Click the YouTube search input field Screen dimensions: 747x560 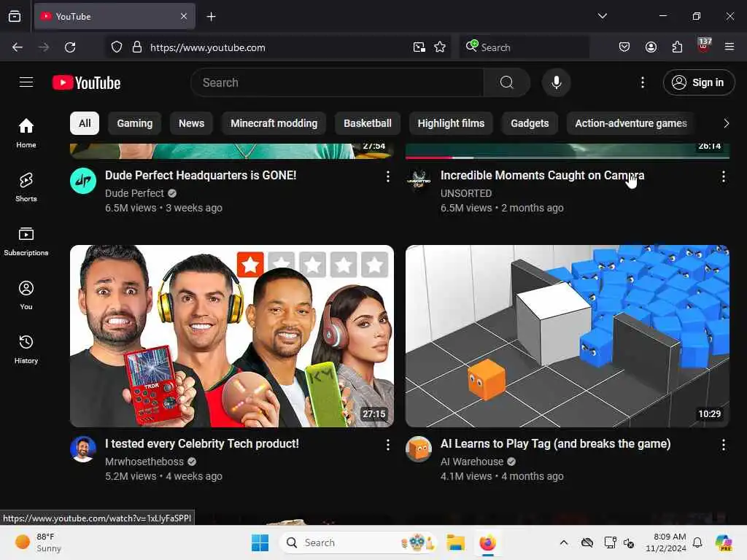337,82
